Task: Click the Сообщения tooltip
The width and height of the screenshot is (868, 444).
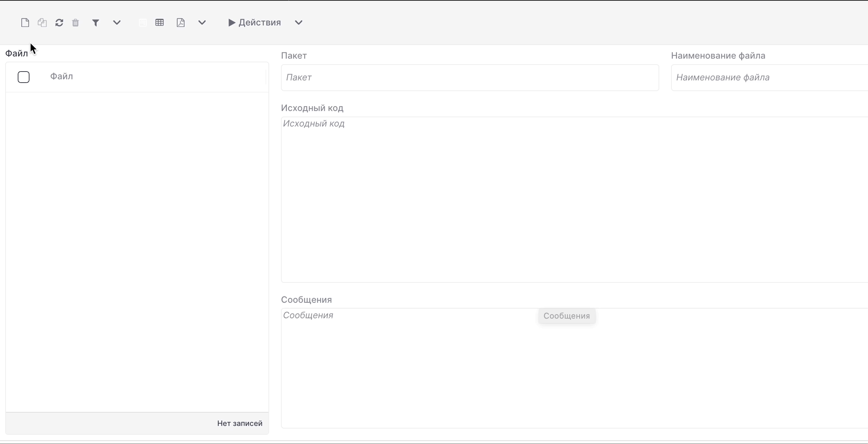Action: click(567, 316)
